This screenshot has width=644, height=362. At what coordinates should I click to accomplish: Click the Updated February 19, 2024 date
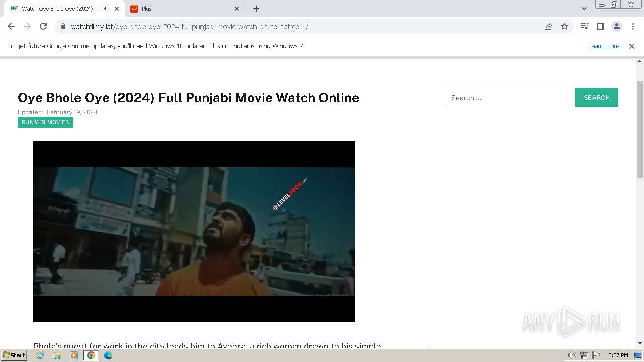click(57, 112)
